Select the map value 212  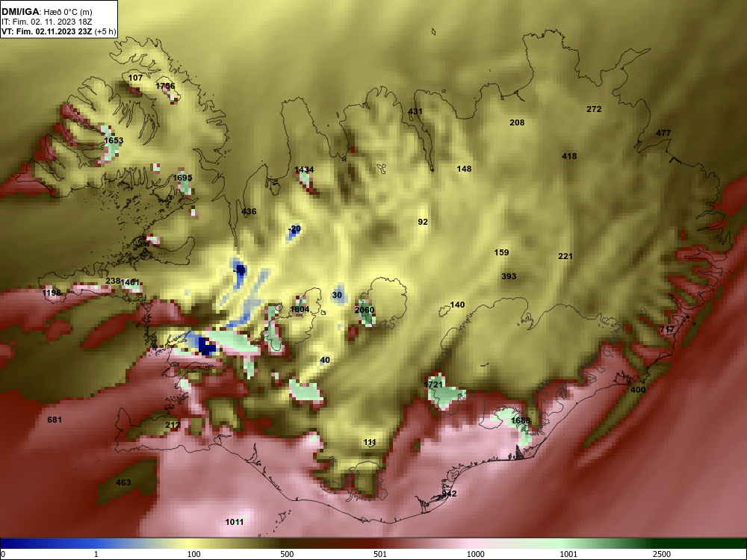point(173,425)
